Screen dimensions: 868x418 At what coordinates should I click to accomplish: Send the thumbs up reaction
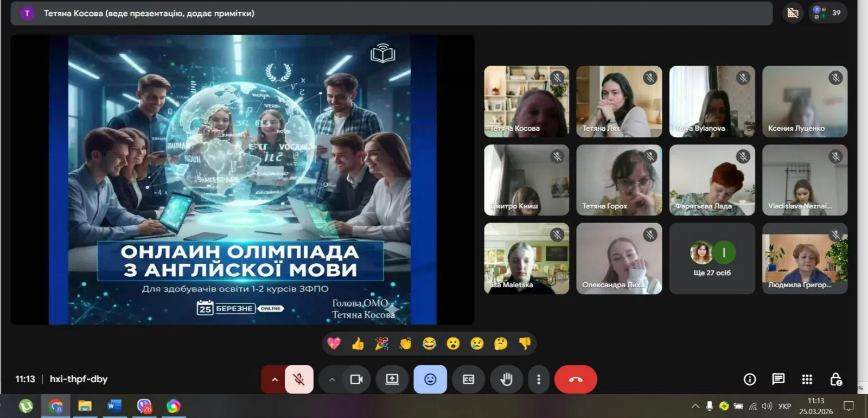(358, 344)
